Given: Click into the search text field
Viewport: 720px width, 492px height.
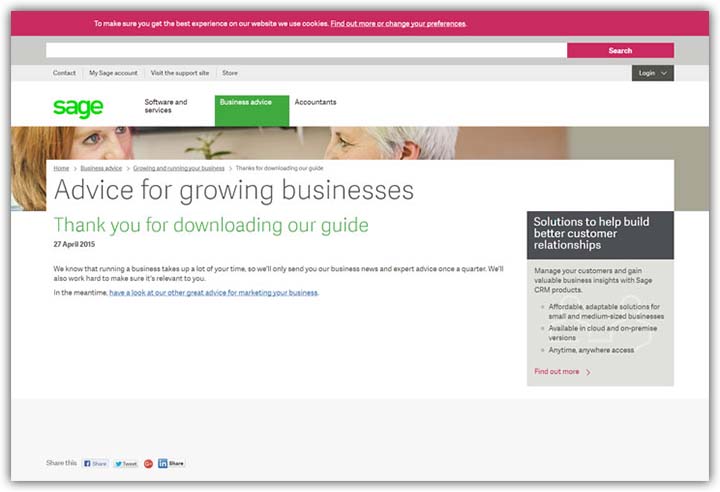Looking at the screenshot, I should point(306,50).
